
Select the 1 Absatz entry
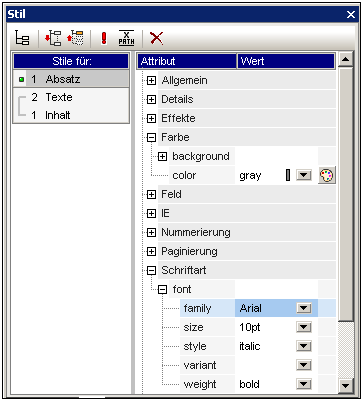point(71,79)
